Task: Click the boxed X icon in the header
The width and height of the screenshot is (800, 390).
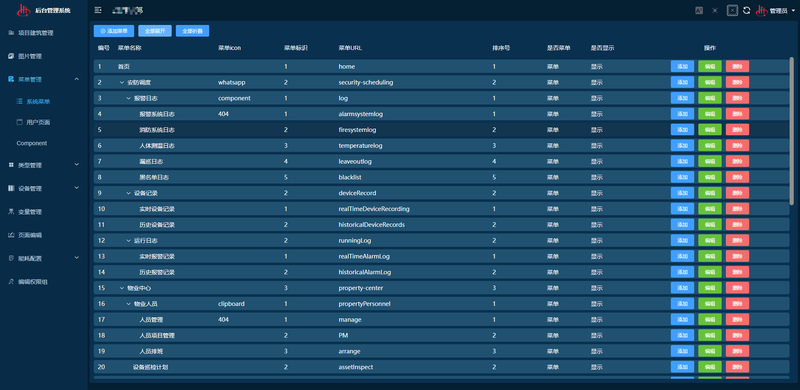Action: point(732,10)
